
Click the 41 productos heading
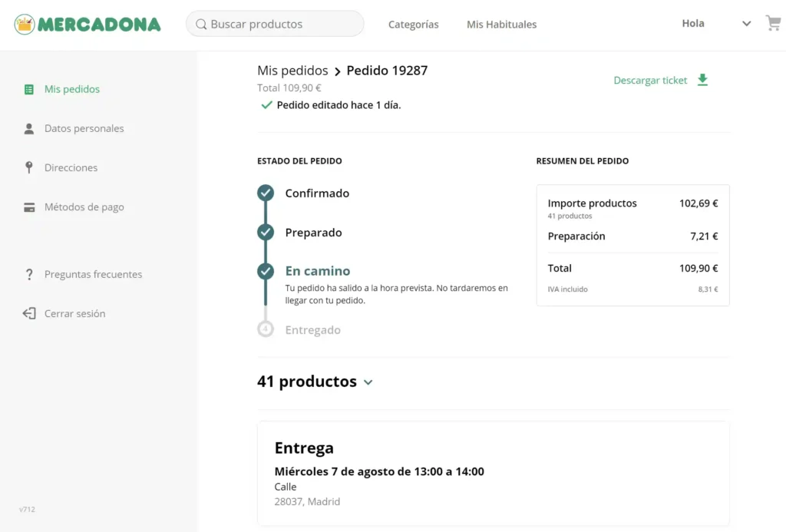coord(307,382)
